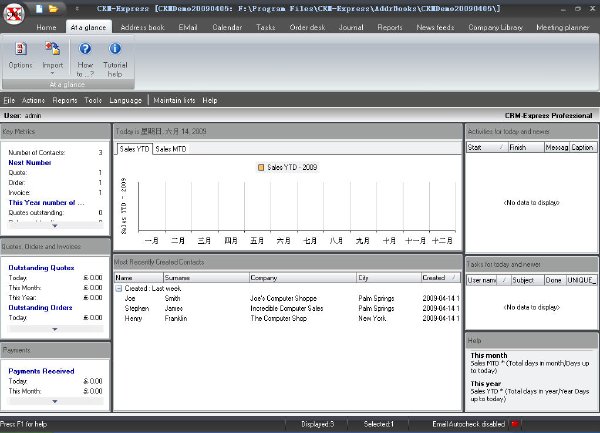
Task: Click the Outstanding Quotes heading
Action: [41, 268]
